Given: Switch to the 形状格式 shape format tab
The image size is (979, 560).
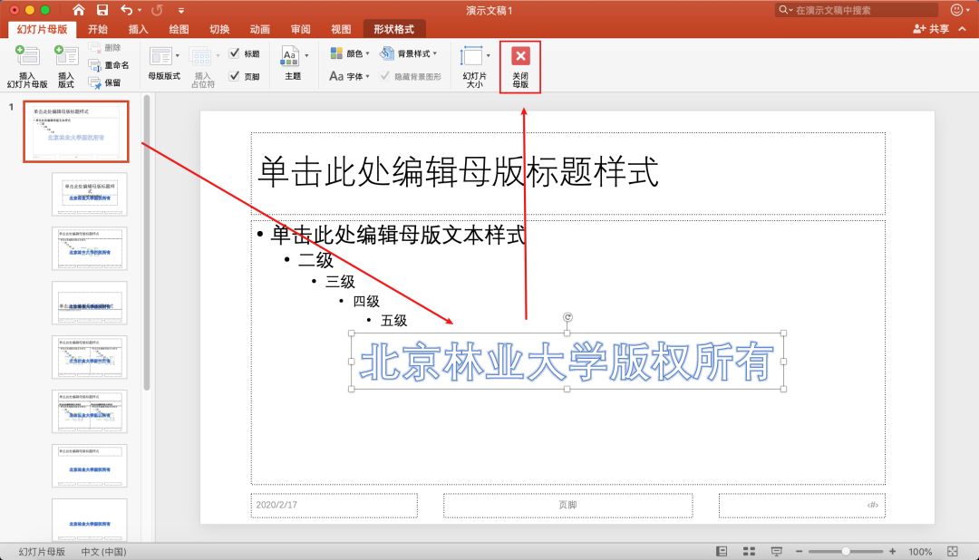Looking at the screenshot, I should coord(394,29).
